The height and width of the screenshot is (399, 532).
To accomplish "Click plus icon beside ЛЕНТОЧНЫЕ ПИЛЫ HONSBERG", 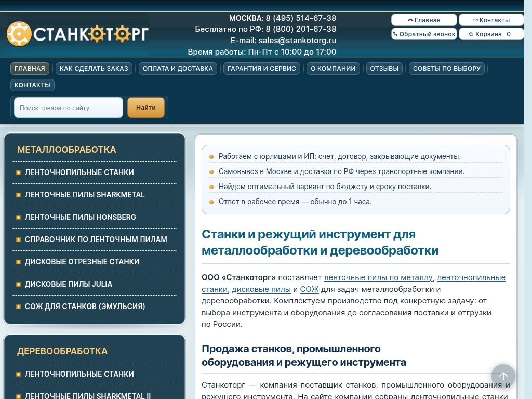I will (18, 218).
